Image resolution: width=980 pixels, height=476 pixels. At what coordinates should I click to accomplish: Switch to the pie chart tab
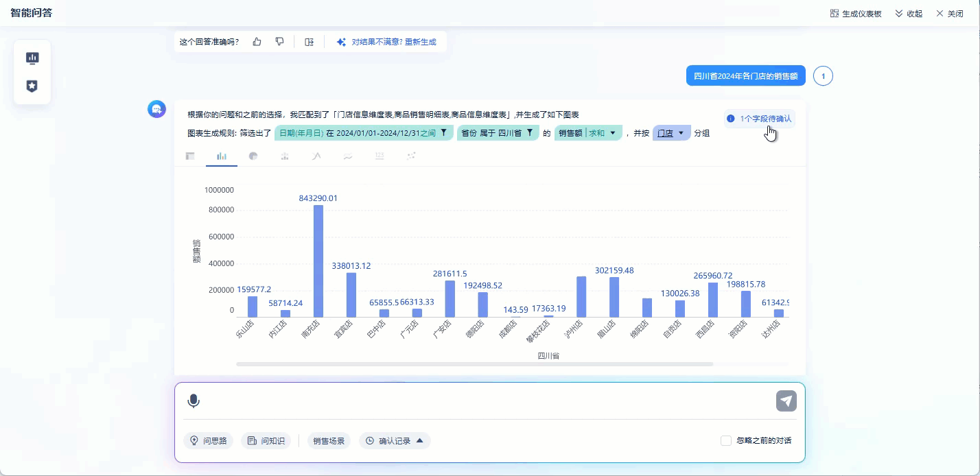pos(253,156)
